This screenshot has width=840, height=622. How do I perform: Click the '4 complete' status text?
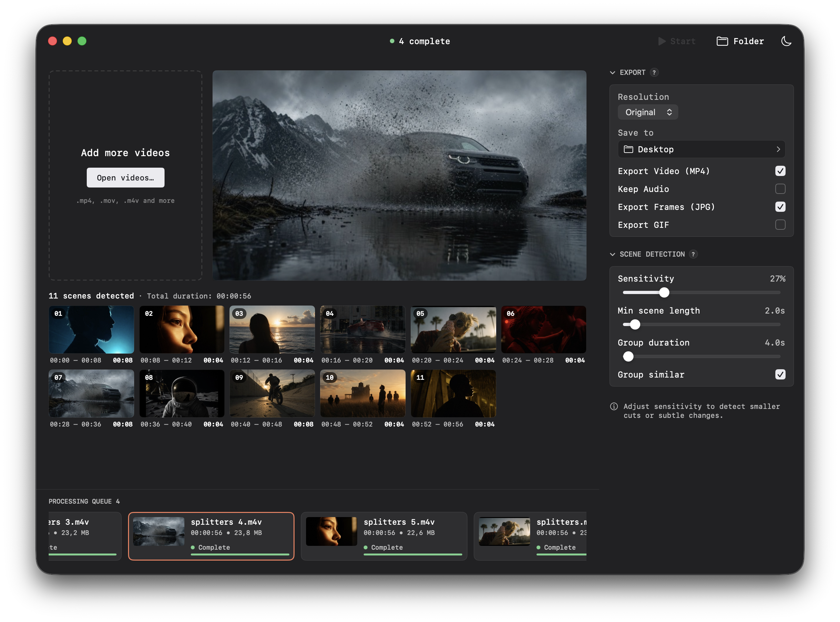point(424,41)
